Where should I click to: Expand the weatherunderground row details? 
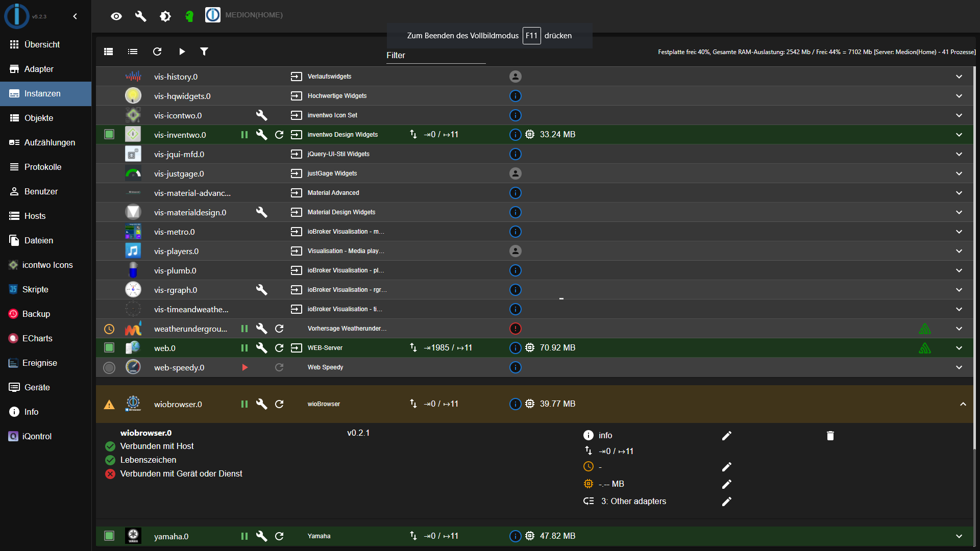click(959, 329)
